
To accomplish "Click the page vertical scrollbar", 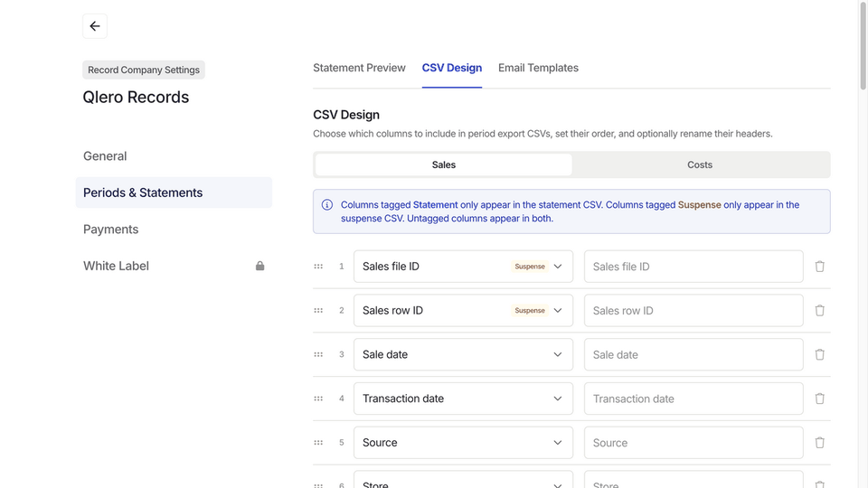I will (863, 45).
